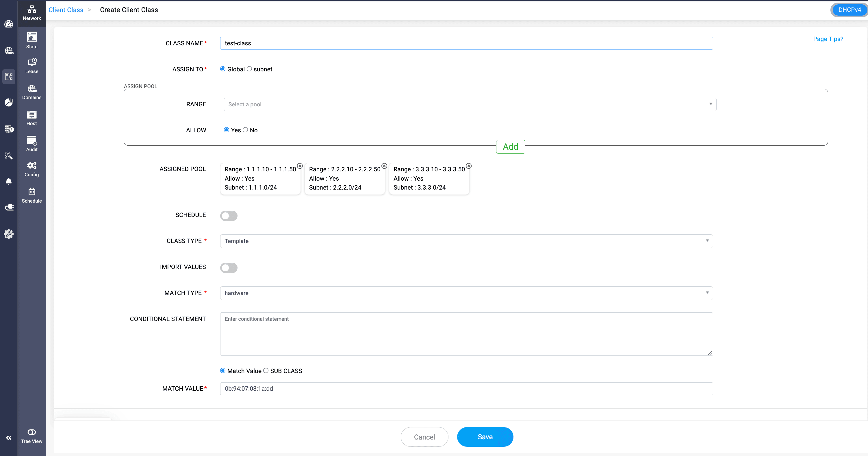Image resolution: width=868 pixels, height=456 pixels.
Task: Open the Stats sidebar icon
Action: point(32,40)
